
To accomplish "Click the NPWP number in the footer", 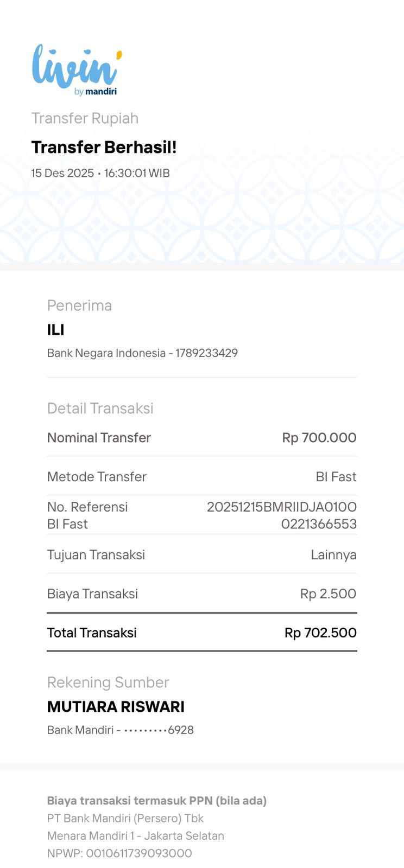I will tap(138, 853).
